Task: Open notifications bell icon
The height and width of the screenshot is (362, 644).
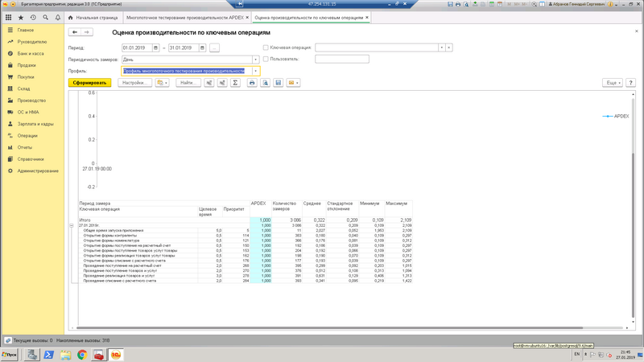Action: pyautogui.click(x=58, y=18)
